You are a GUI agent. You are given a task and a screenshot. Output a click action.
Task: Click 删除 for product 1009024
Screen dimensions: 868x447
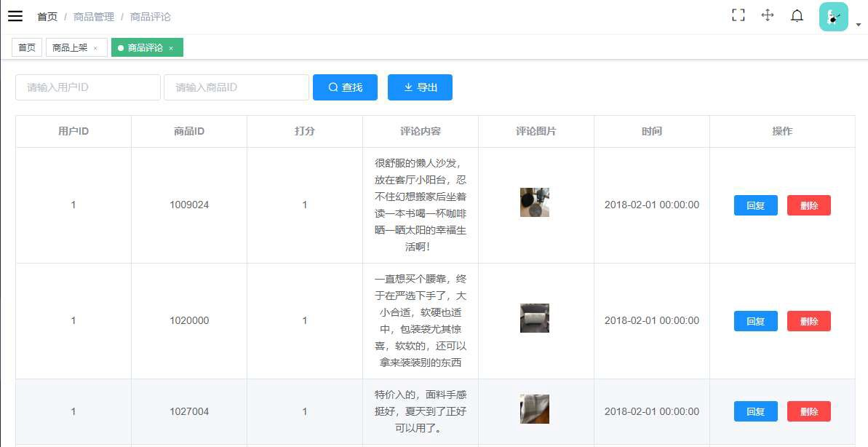coord(809,205)
